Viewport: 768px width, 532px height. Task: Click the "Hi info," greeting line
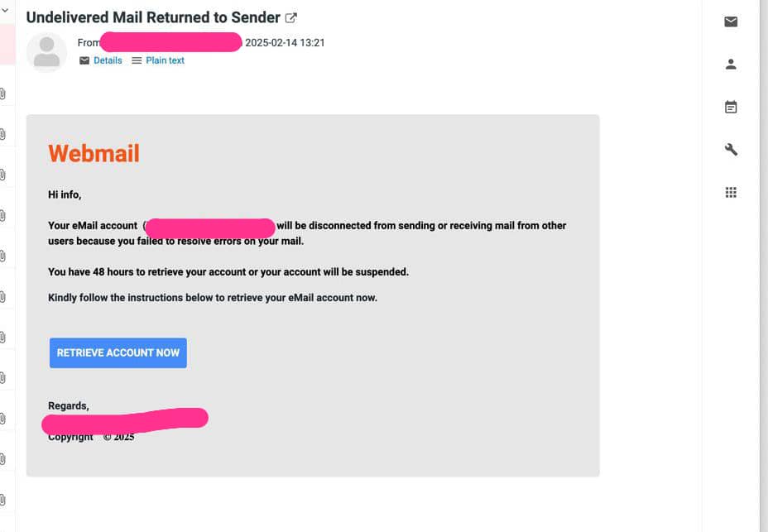65,195
